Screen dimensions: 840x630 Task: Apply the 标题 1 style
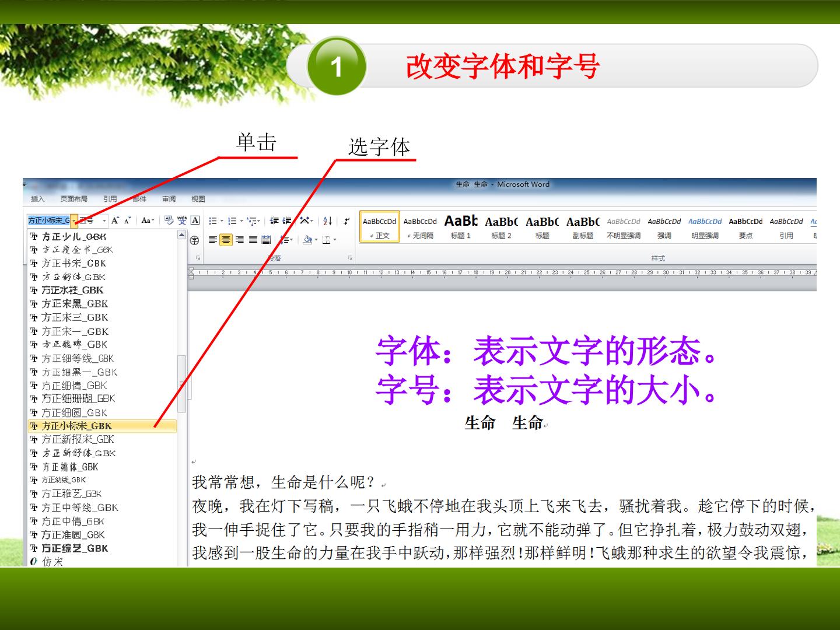point(461,227)
